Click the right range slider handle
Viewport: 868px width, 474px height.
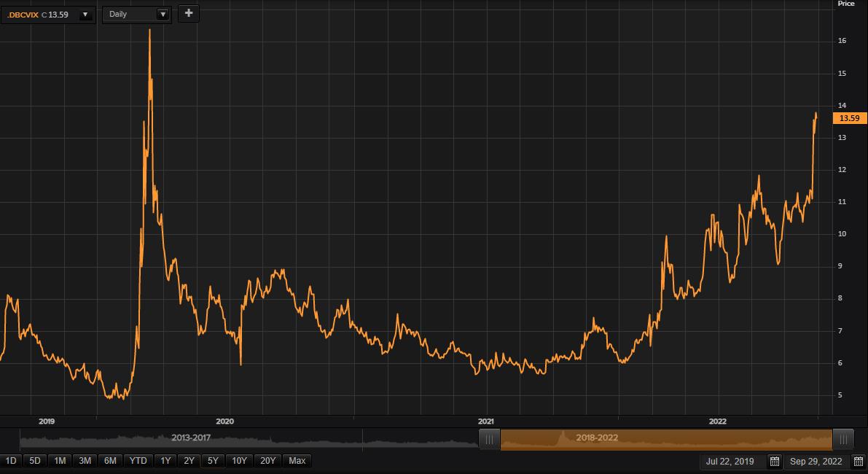click(x=843, y=439)
